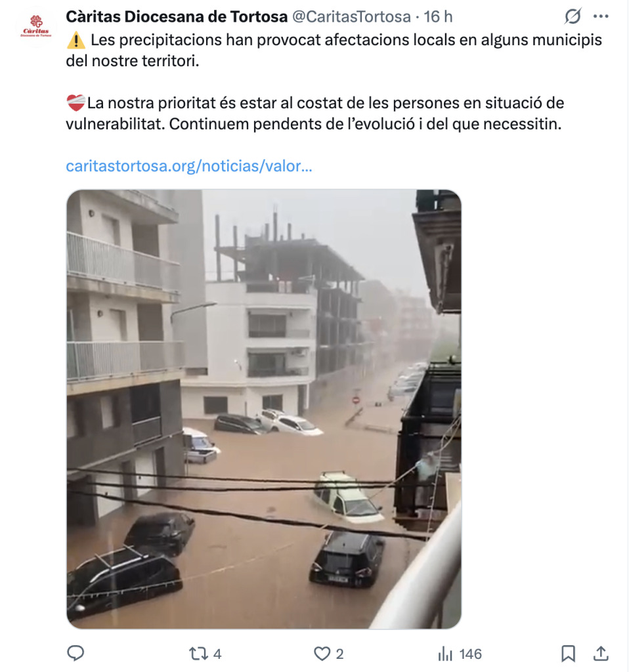Open the flooded street photo
The width and height of the screenshot is (629, 672).
coord(264,409)
